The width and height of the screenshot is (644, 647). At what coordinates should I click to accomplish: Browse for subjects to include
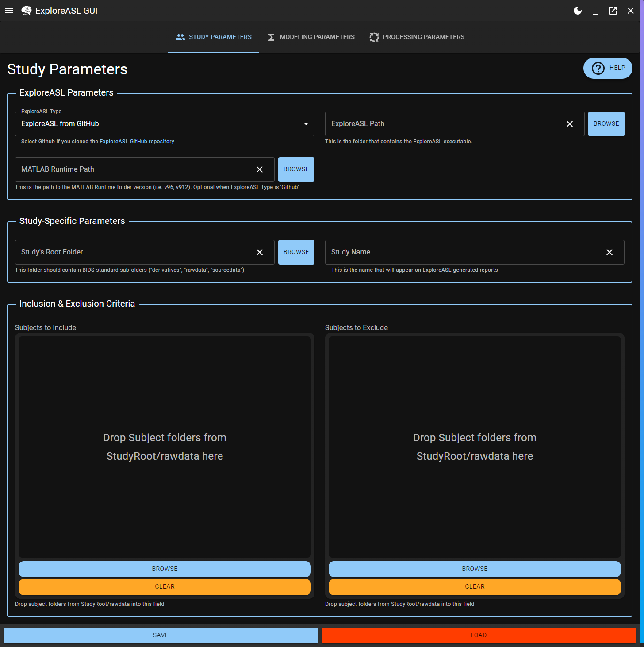[165, 569]
